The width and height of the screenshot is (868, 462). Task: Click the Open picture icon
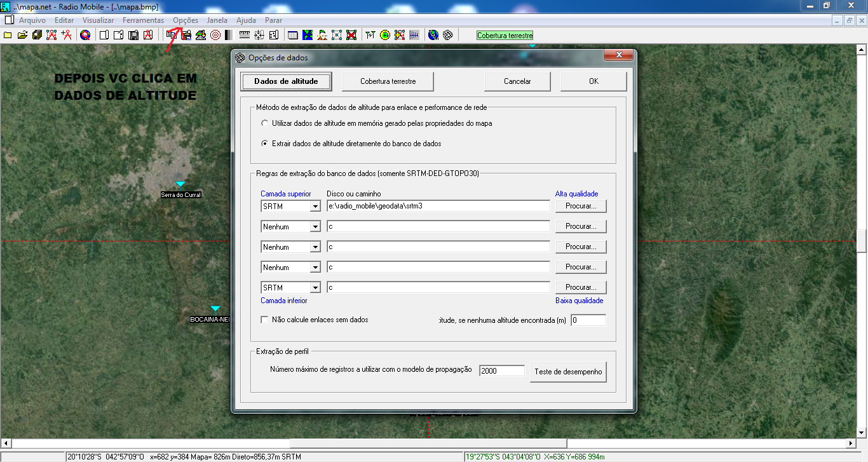pos(119,35)
